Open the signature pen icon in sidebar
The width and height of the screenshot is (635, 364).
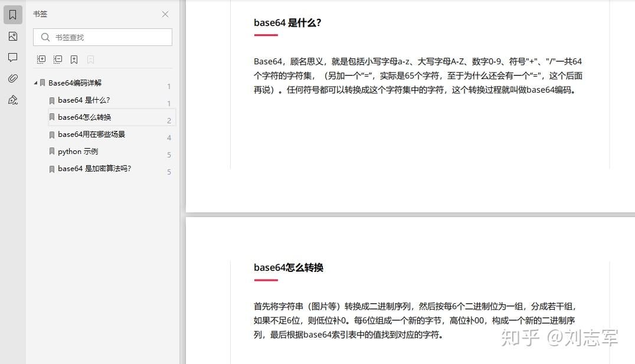point(12,100)
